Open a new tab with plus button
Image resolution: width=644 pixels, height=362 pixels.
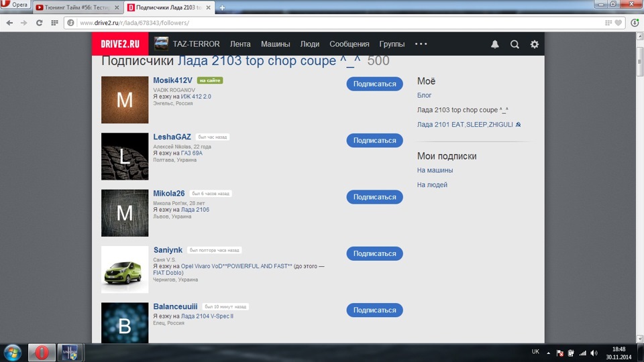point(222,7)
